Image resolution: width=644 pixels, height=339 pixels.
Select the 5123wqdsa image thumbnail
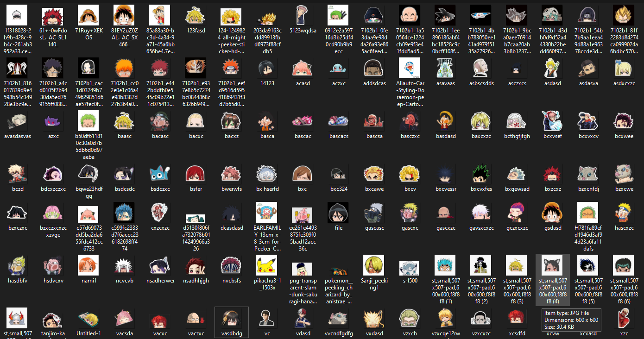[x=302, y=15]
